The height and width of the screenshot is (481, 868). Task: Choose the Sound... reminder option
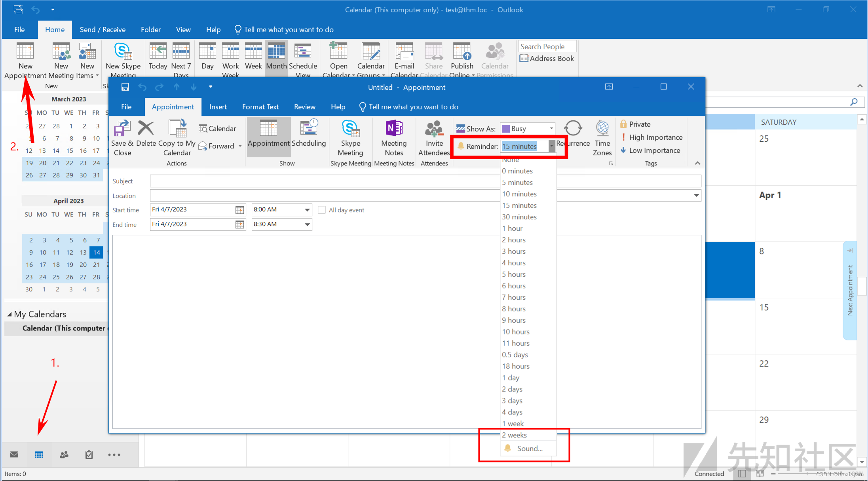[x=530, y=449]
